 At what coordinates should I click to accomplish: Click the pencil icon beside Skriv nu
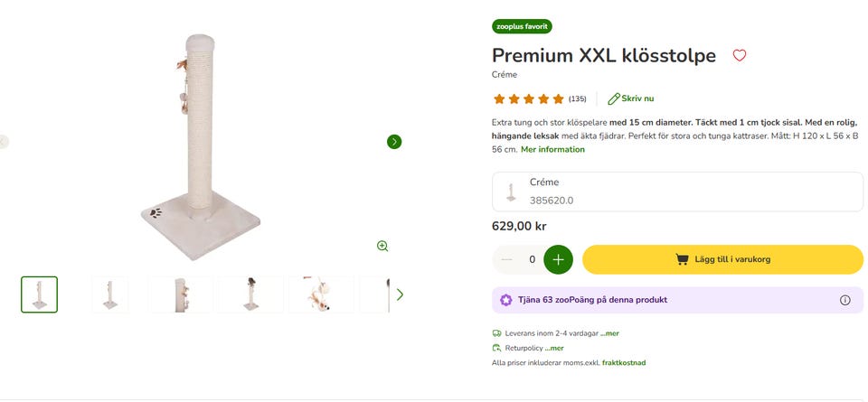(x=614, y=98)
